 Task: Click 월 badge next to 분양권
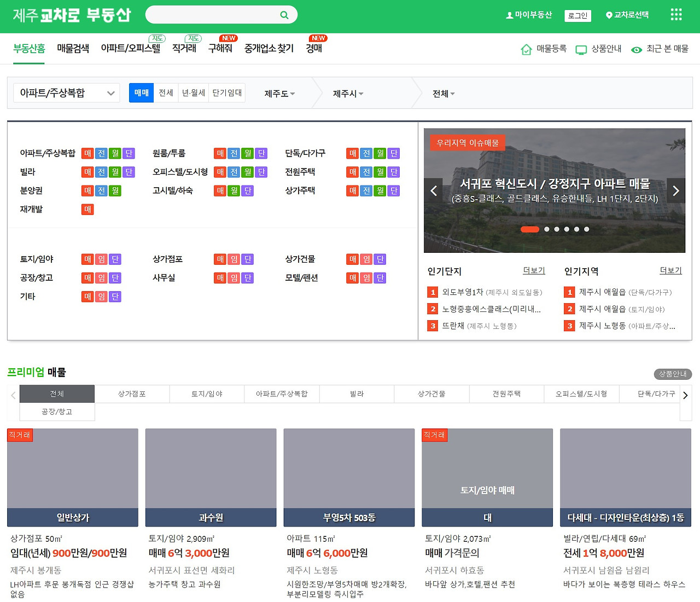(115, 190)
